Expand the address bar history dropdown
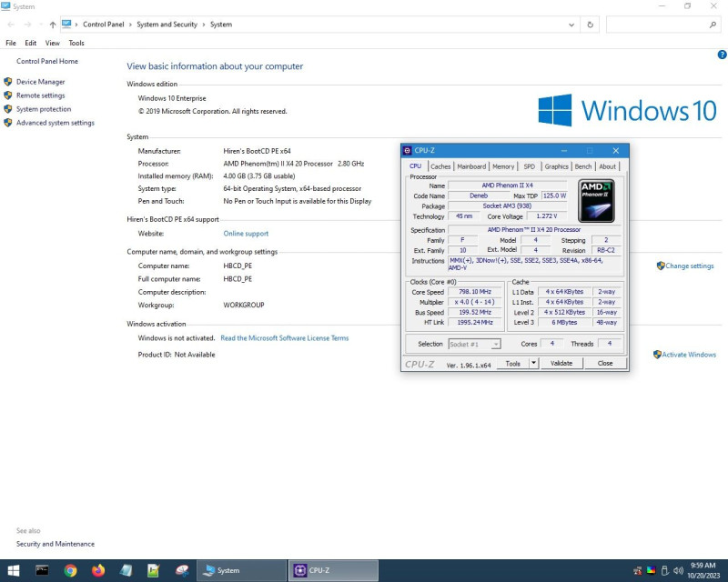The width and height of the screenshot is (728, 582). pyautogui.click(x=571, y=25)
